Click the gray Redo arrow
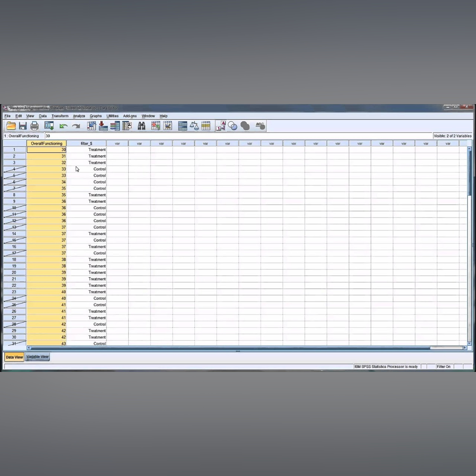Viewport: 476px width, 476px height. [x=76, y=126]
